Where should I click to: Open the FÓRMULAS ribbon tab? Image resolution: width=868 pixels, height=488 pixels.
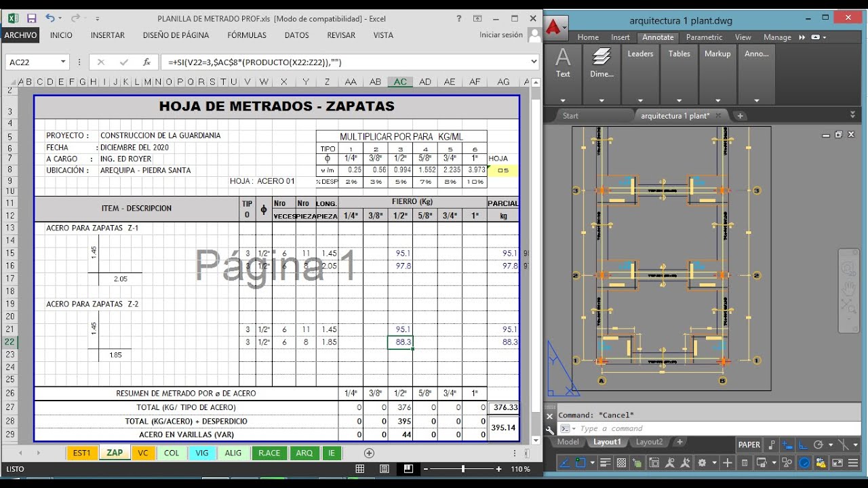click(x=247, y=35)
